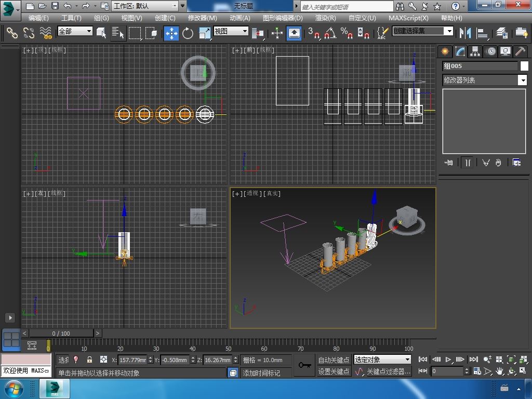532x399 pixels.
Task: Click the Set Keys key icon
Action: coord(304,365)
